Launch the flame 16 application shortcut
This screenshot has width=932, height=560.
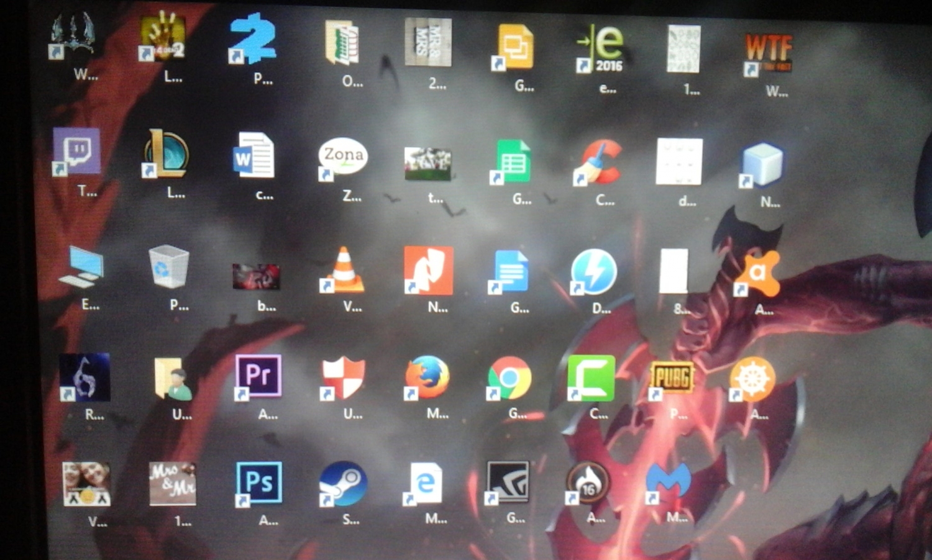click(x=588, y=482)
